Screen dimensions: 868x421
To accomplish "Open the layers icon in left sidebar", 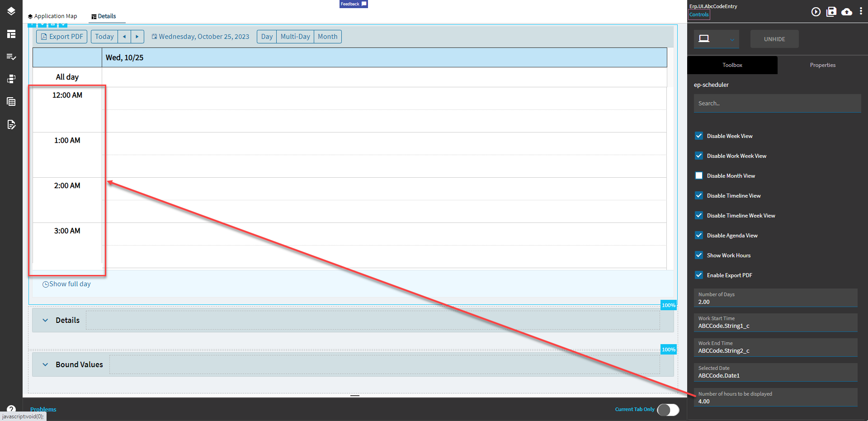I will (11, 11).
